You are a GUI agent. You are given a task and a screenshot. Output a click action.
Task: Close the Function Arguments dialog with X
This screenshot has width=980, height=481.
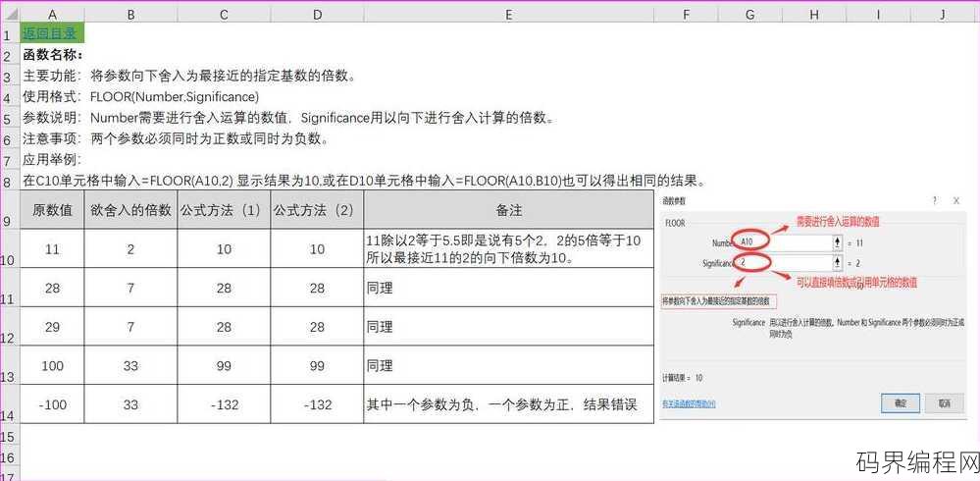click(x=956, y=201)
